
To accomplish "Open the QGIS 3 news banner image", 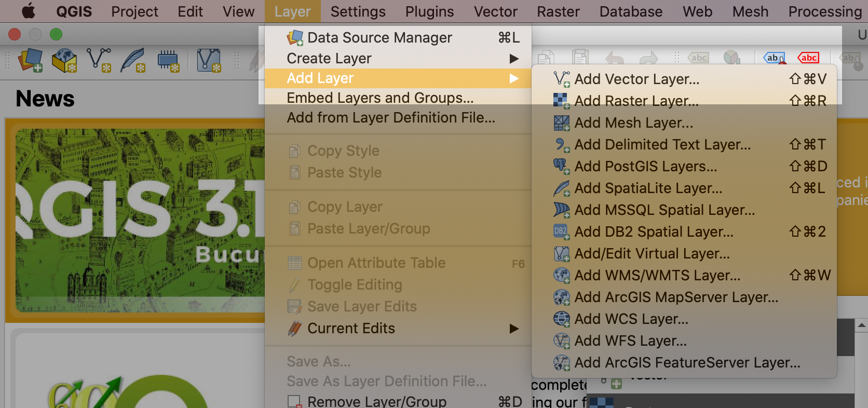I will [x=140, y=220].
